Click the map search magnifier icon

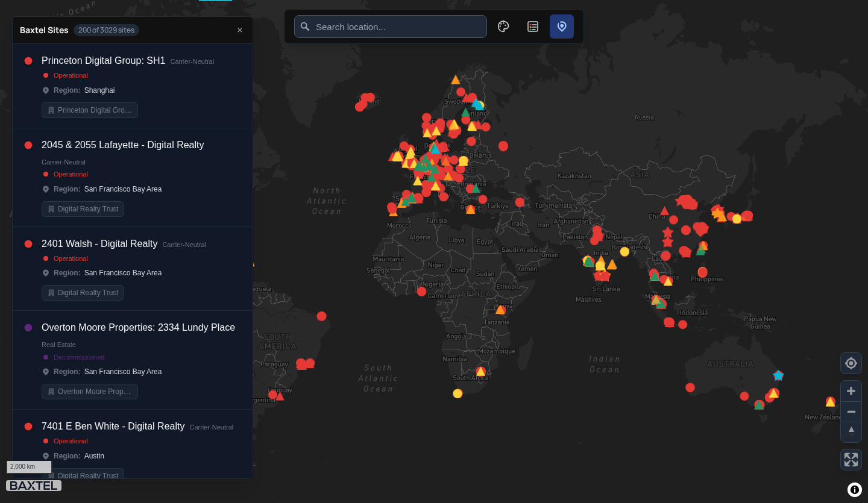tap(305, 27)
